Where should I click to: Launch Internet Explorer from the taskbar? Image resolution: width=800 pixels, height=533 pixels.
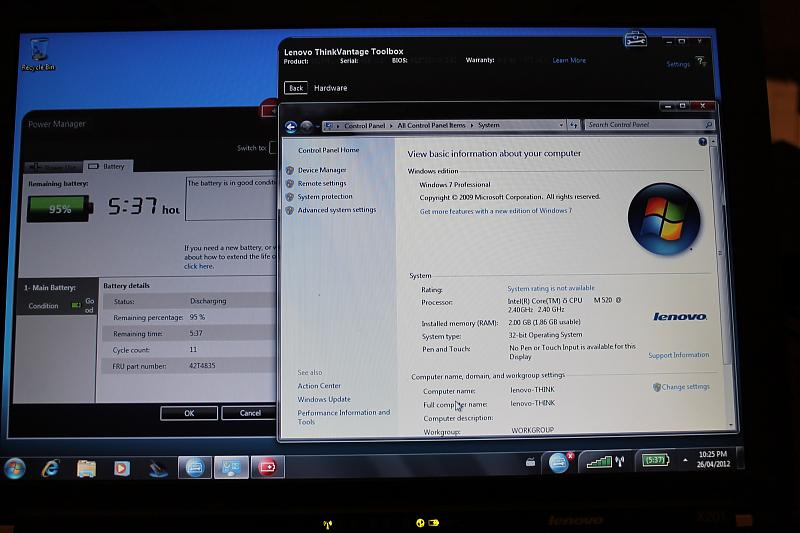pyautogui.click(x=51, y=468)
